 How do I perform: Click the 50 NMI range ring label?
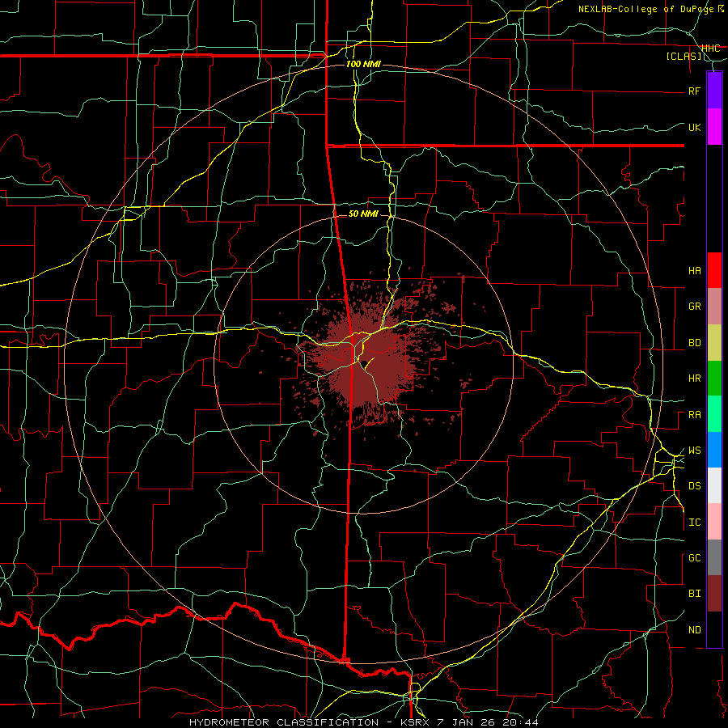363,214
